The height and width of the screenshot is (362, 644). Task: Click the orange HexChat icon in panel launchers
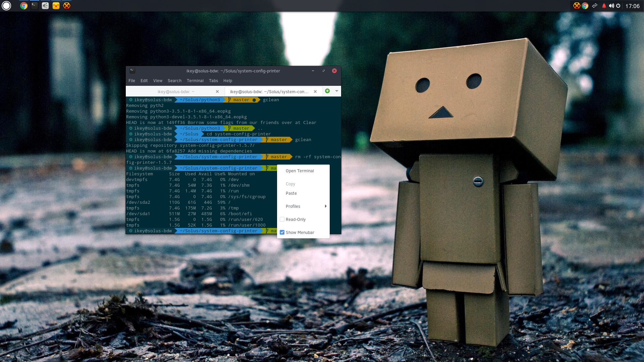[x=67, y=6]
